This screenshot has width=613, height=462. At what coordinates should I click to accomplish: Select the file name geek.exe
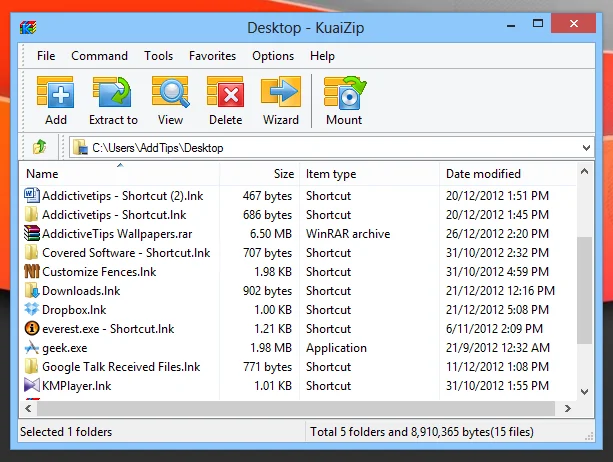65,348
